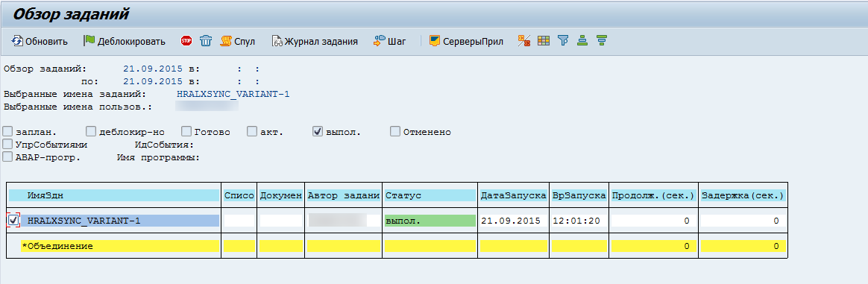Click the green выпол. status cell

(430, 221)
